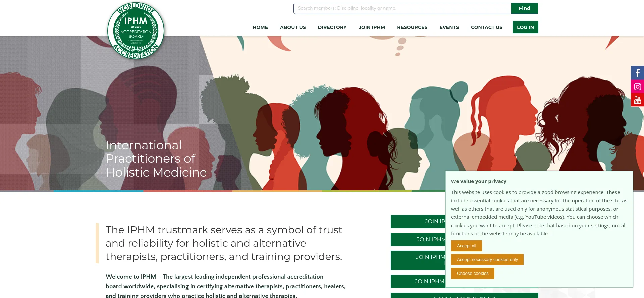The image size is (644, 298).
Task: Click the IPHM Accreditation Board logo
Action: click(136, 31)
